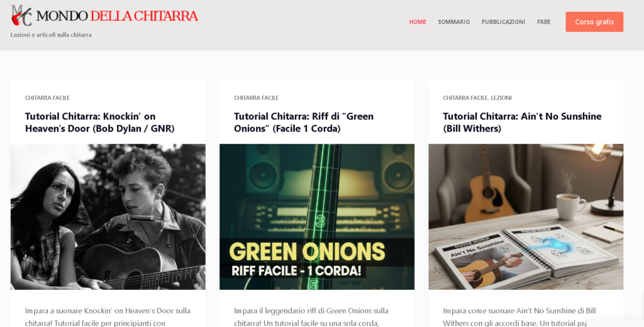Viewport: 644px width, 327px height.
Task: Open the Ain't No Sunshine tutorial title
Action: (x=522, y=123)
